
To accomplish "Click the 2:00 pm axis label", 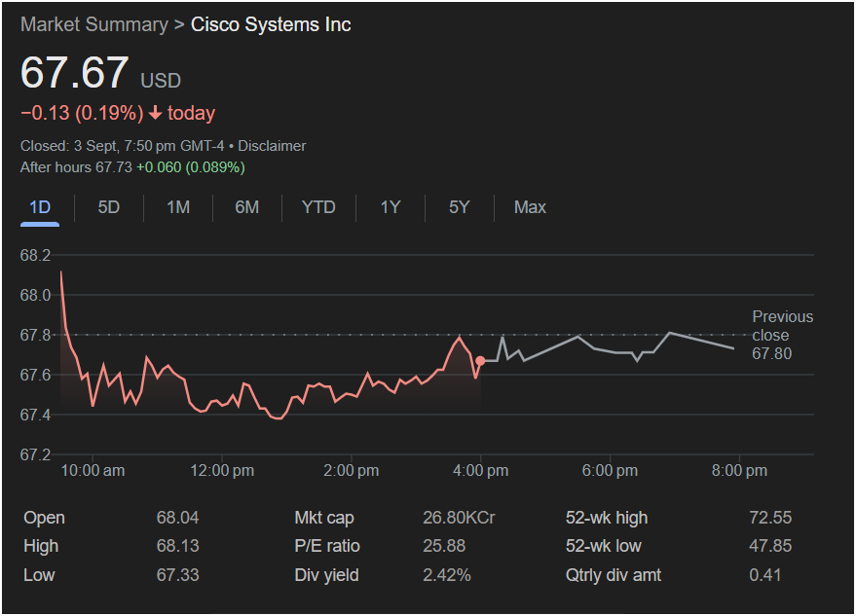I will (351, 470).
